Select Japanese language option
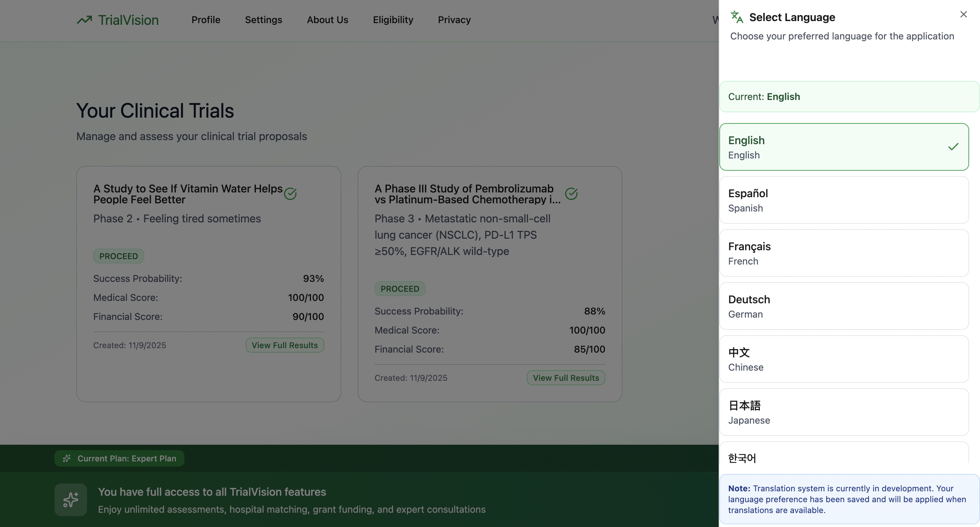Image resolution: width=980 pixels, height=527 pixels. point(844,412)
